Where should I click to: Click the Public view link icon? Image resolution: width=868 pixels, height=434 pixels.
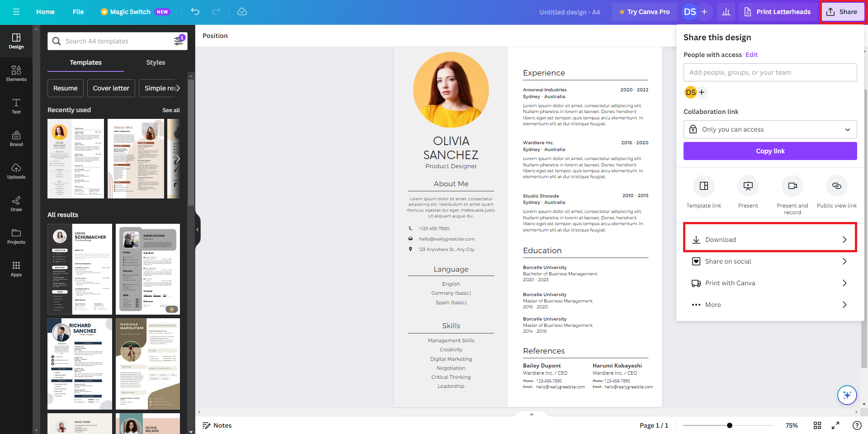837,186
